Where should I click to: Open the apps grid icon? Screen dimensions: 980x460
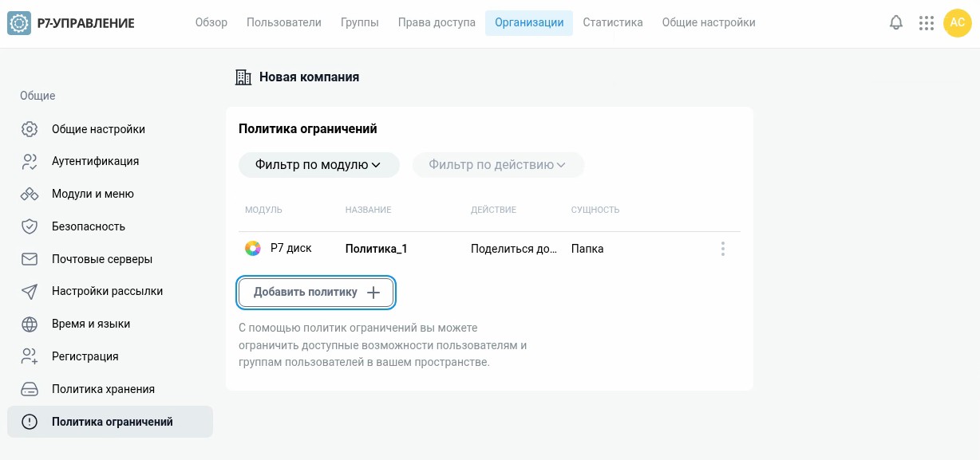(927, 23)
